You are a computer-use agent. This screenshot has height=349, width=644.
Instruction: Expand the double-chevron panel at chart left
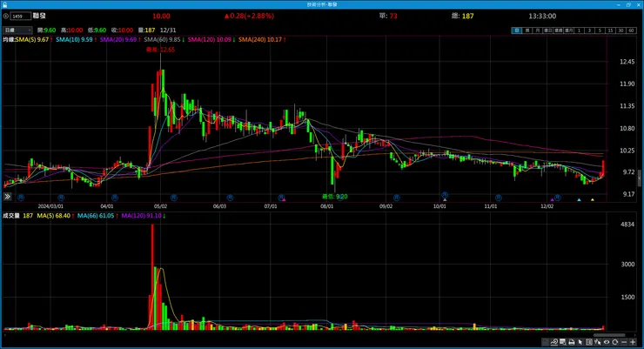pyautogui.click(x=7, y=197)
